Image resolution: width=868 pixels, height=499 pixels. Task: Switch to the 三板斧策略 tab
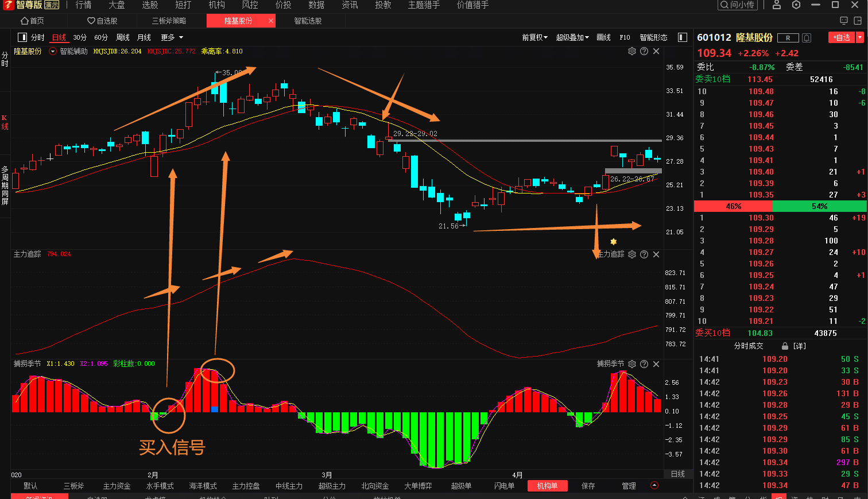(169, 21)
